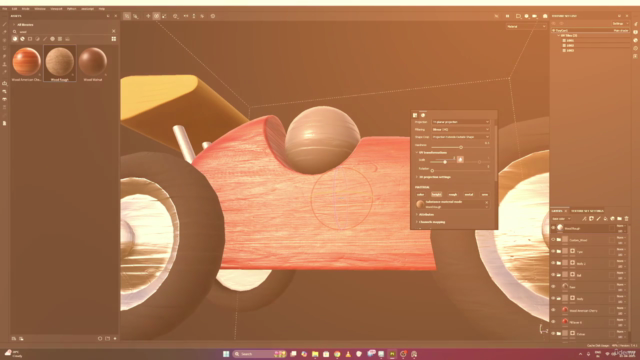Toggle horizontal symmetry mirror icon

pos(186,16)
